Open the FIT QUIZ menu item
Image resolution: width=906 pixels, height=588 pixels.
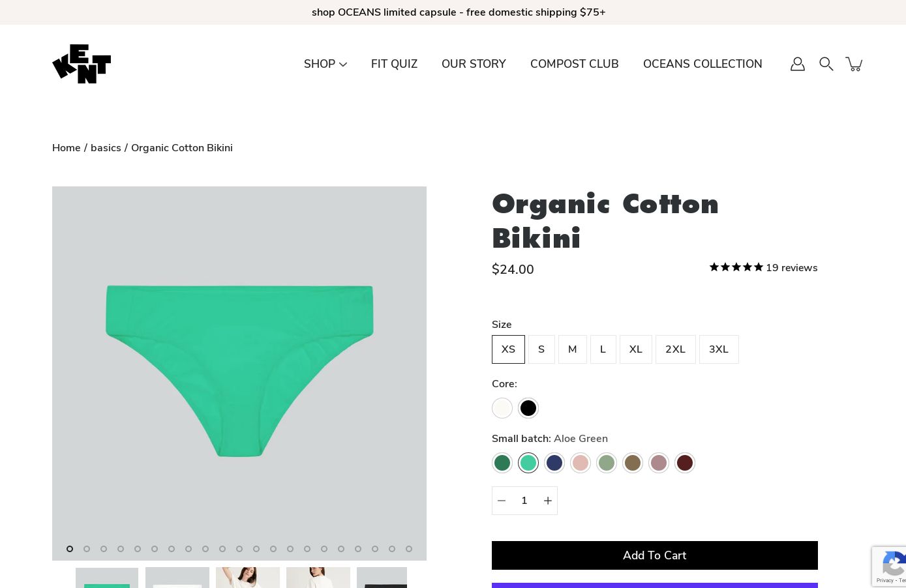click(x=394, y=64)
